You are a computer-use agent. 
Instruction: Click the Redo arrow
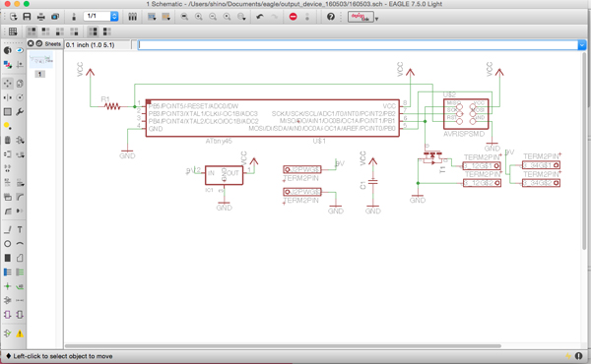274,17
